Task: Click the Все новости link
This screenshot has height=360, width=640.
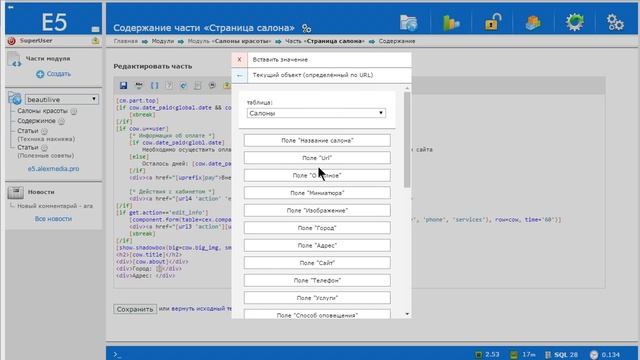Action: [53, 219]
